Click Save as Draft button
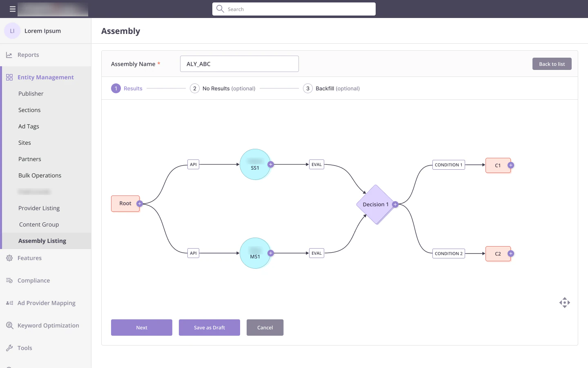 tap(209, 328)
